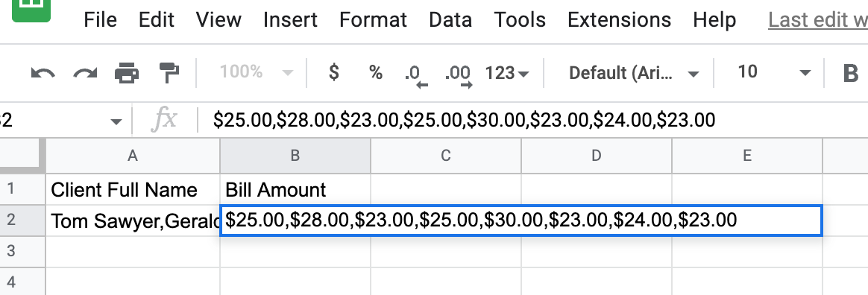
Task: Open the View menu
Action: point(218,20)
